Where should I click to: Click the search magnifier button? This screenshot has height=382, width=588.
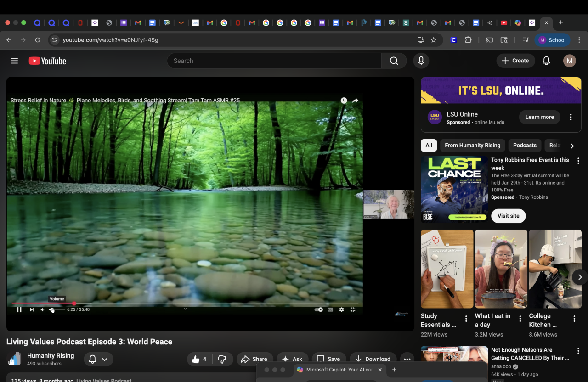click(394, 61)
